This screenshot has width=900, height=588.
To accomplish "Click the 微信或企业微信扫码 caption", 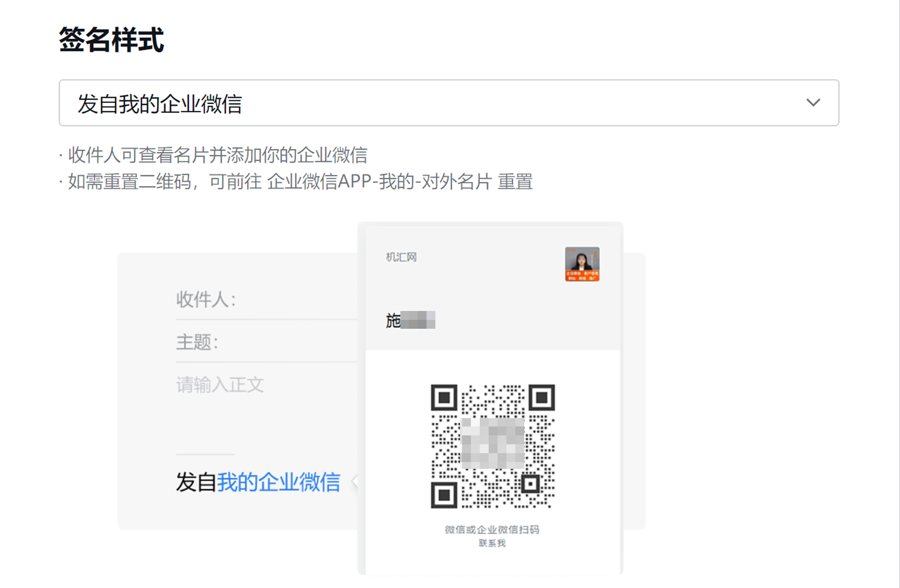I will click(x=492, y=529).
